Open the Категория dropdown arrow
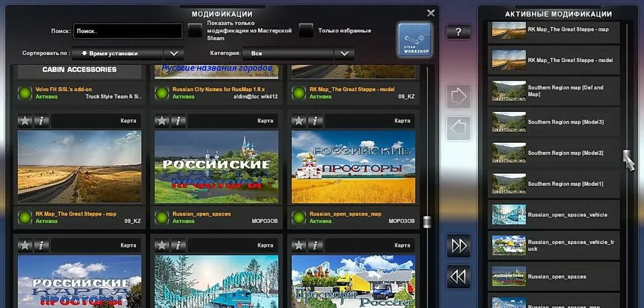 [344, 53]
